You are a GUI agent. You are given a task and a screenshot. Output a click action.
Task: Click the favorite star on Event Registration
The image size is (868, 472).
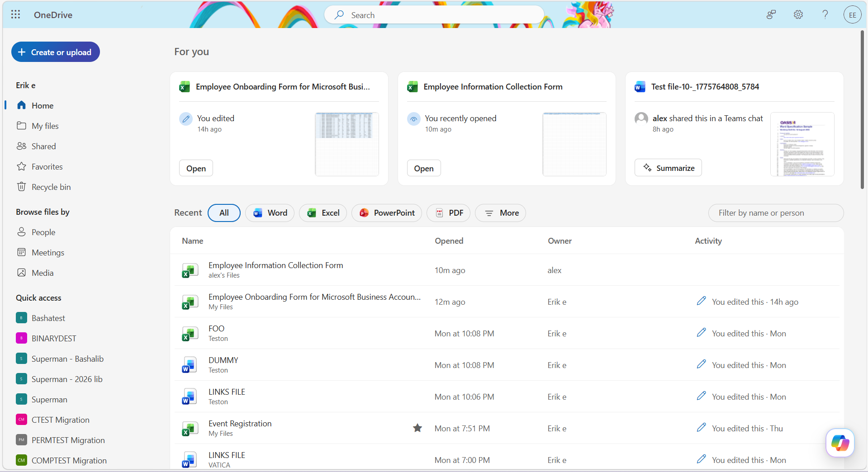[x=417, y=428]
